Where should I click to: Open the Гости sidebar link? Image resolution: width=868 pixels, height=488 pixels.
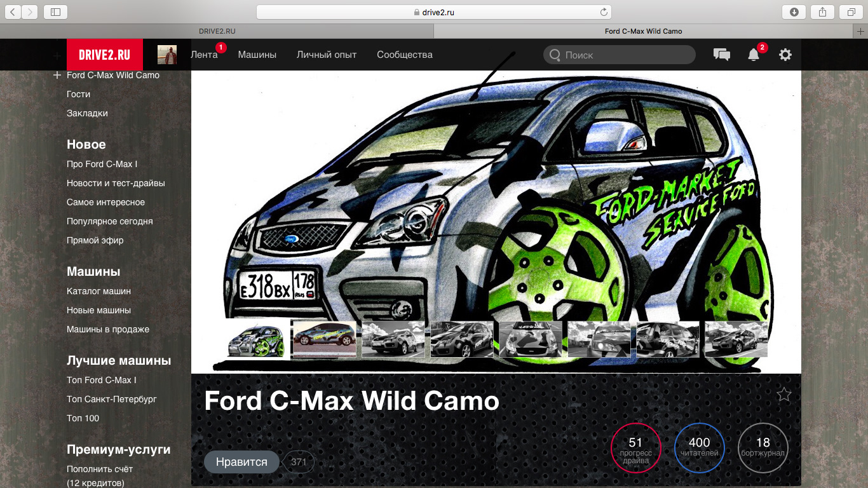pyautogui.click(x=79, y=94)
